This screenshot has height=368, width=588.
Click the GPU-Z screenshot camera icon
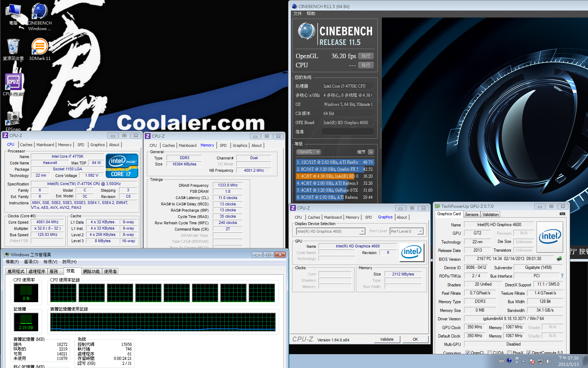click(562, 214)
